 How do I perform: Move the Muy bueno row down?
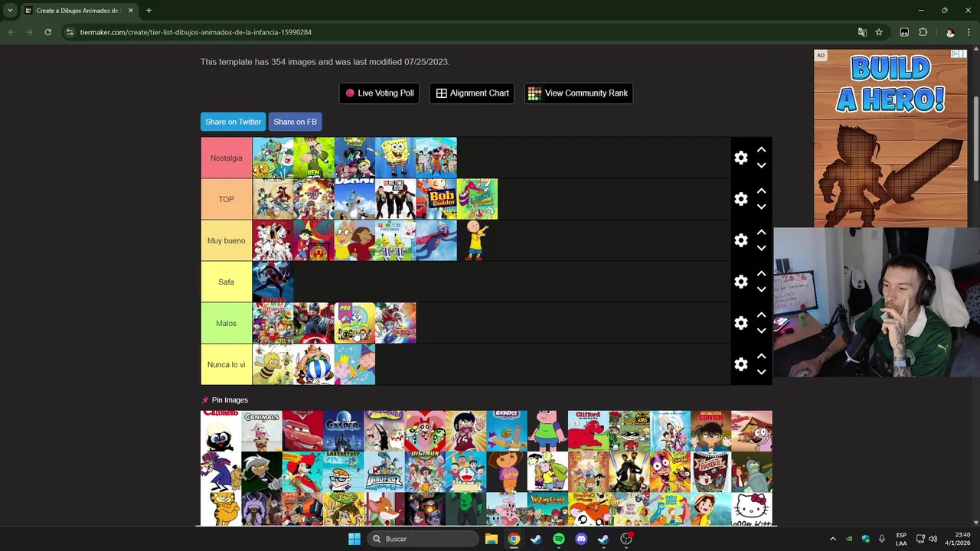[761, 248]
